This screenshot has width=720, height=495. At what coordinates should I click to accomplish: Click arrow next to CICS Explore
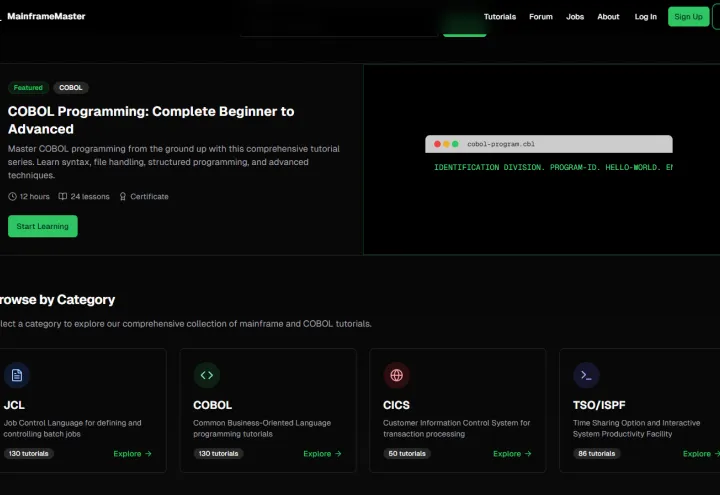(x=528, y=454)
